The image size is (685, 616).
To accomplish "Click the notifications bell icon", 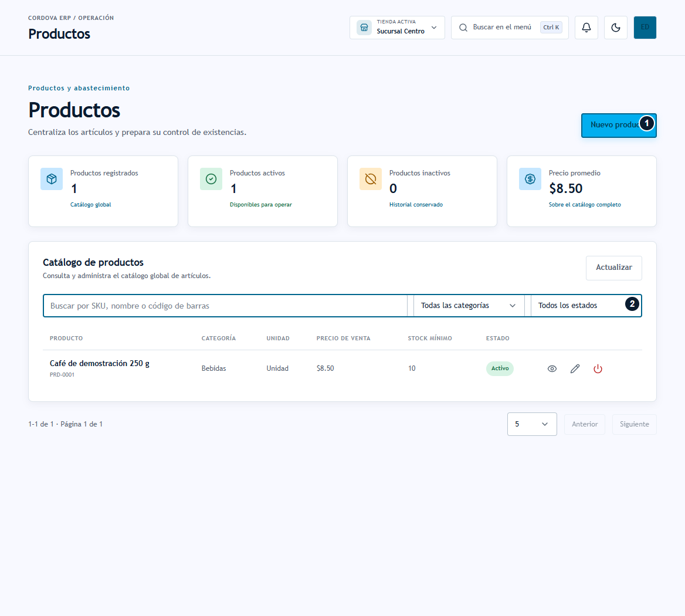I will click(586, 28).
